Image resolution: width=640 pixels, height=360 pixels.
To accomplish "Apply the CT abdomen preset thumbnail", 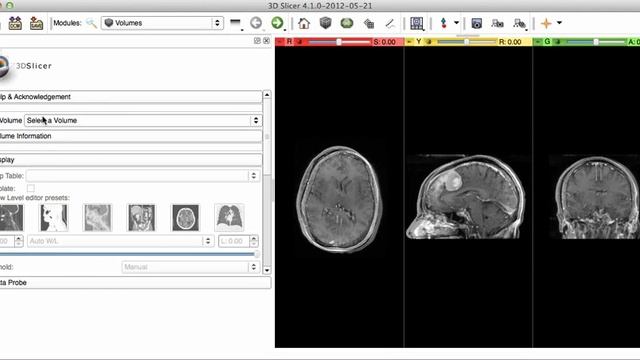I will [x=142, y=218].
